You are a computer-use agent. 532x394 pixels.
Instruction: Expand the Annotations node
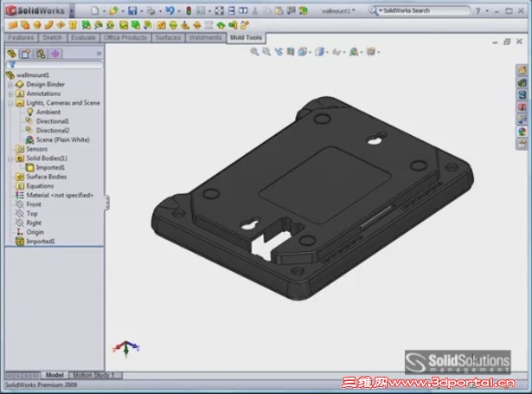click(10, 94)
